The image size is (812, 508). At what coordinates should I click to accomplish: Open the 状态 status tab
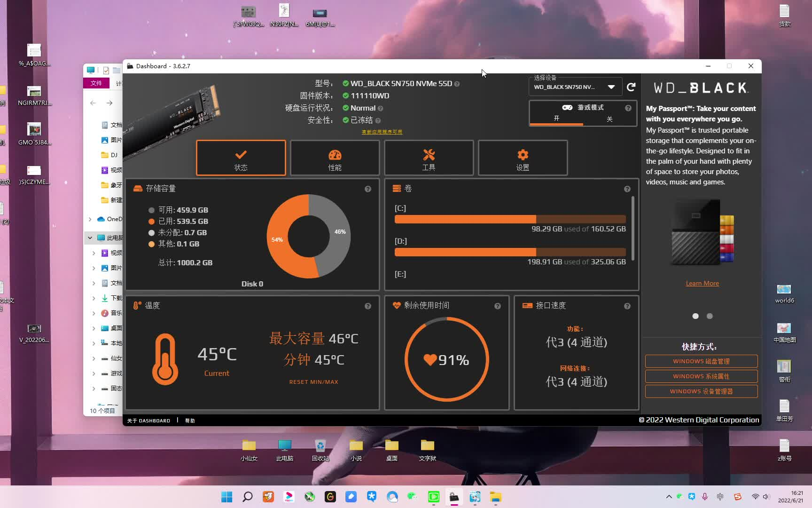[241, 158]
